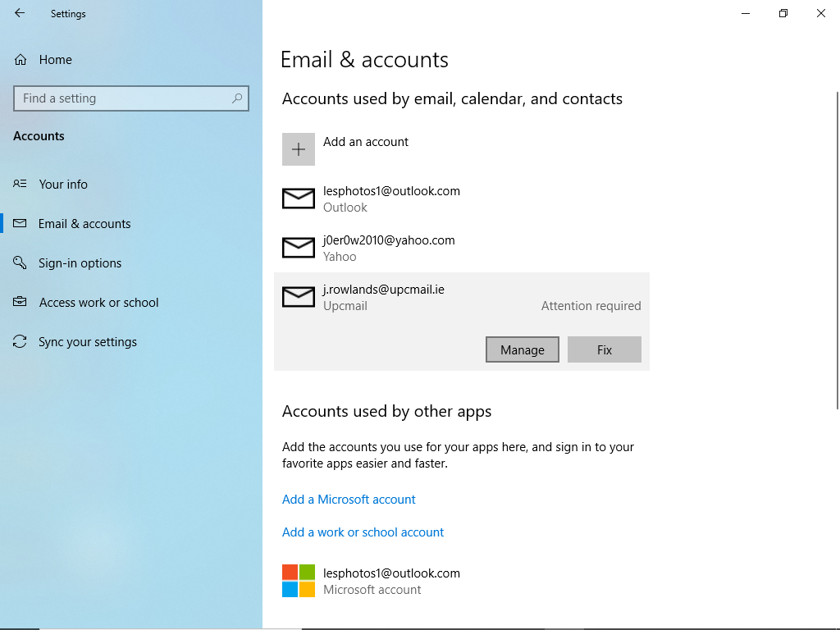The height and width of the screenshot is (630, 840).
Task: Open Sign-in options page
Action: click(80, 263)
